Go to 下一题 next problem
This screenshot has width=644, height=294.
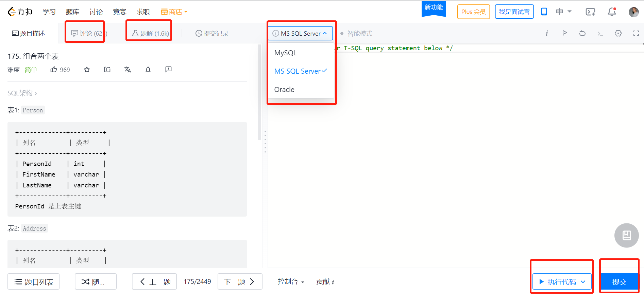point(240,282)
